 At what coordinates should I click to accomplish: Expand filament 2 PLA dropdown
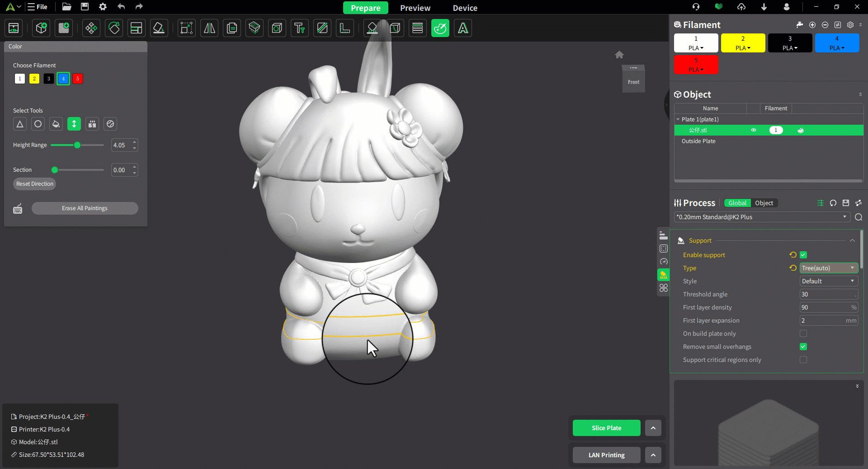(743, 48)
